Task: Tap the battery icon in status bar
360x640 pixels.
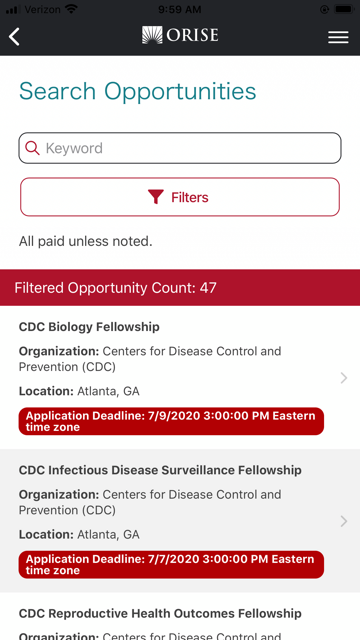Action: coord(344,9)
